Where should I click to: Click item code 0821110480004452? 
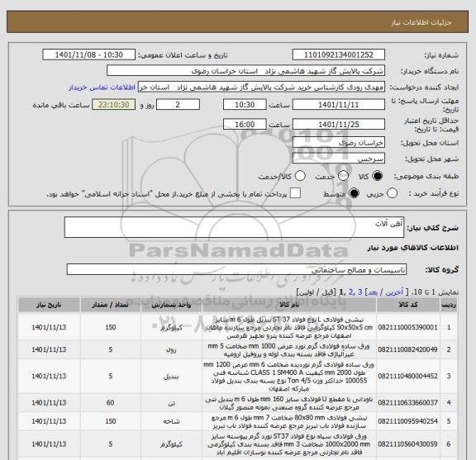(x=407, y=377)
